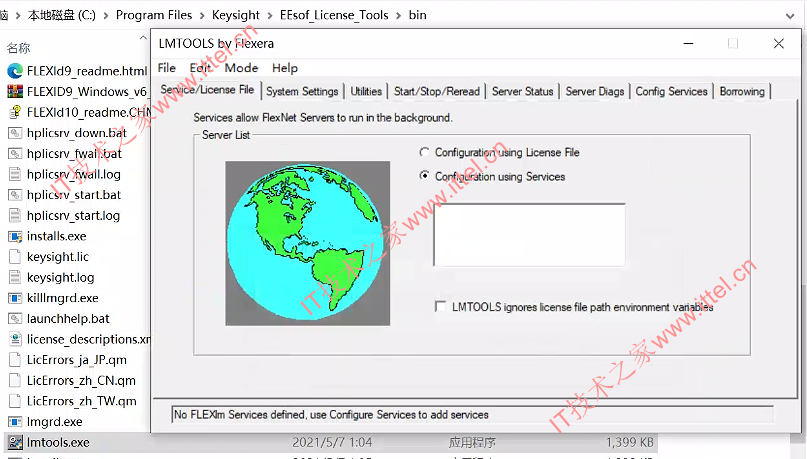Expand the chevron after EEsof_License_Tools breadcrumb

398,15
